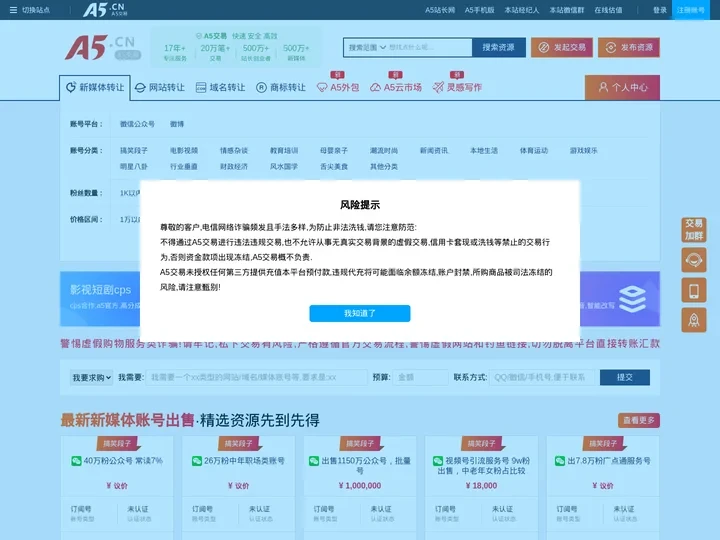Click WeChat icon on 40万粉公众号 listing
The height and width of the screenshot is (540, 720).
[76, 461]
